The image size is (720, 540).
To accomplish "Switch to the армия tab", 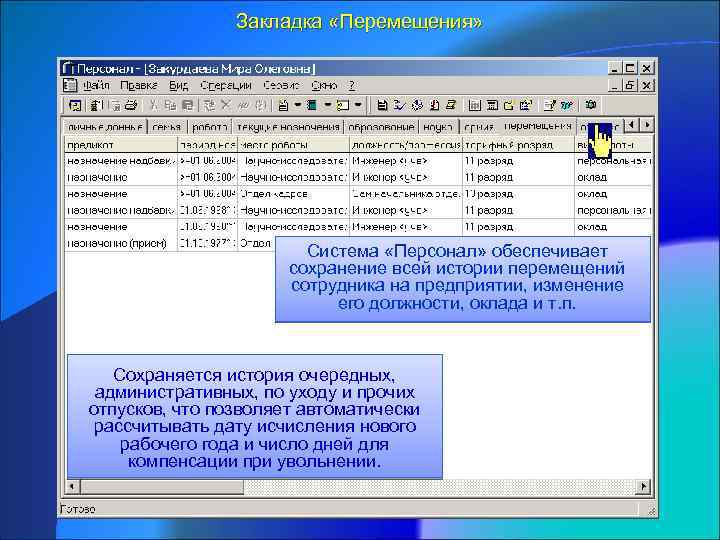I will coord(479,127).
